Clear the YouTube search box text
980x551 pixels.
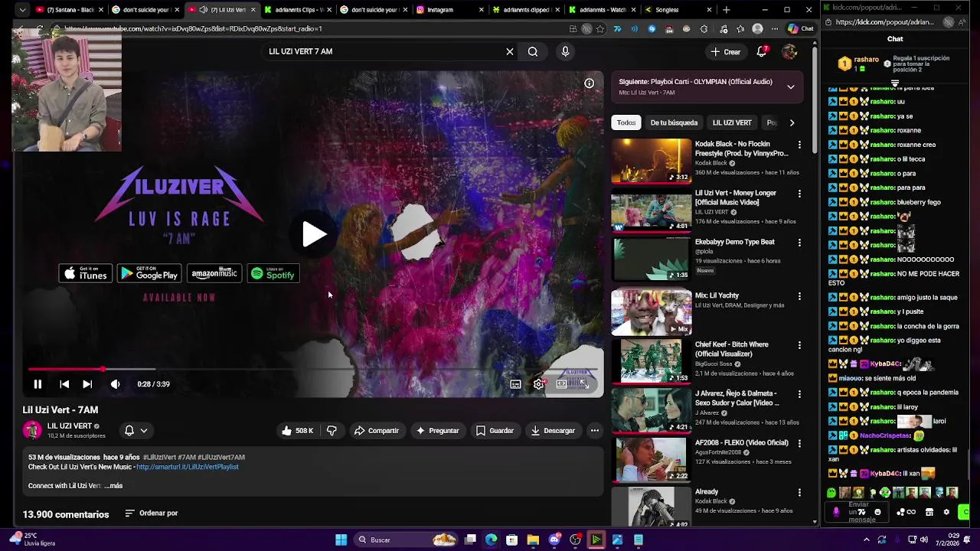point(509,51)
